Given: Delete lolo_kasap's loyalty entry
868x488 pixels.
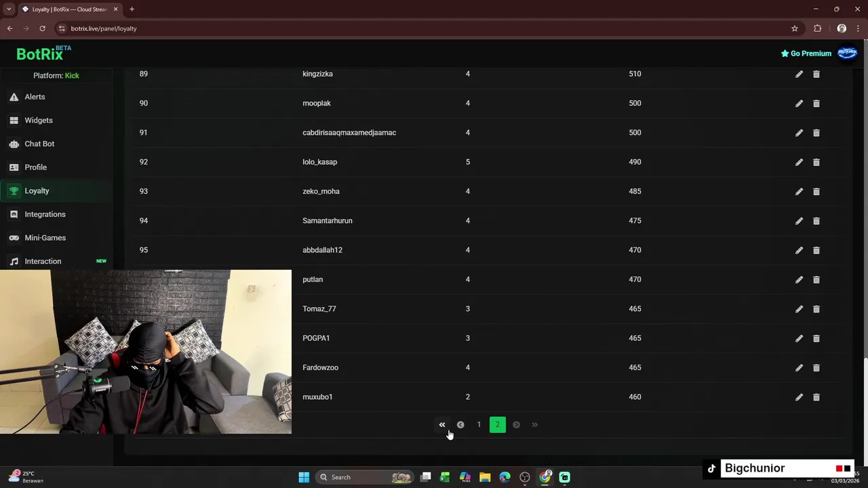Looking at the screenshot, I should click(816, 162).
